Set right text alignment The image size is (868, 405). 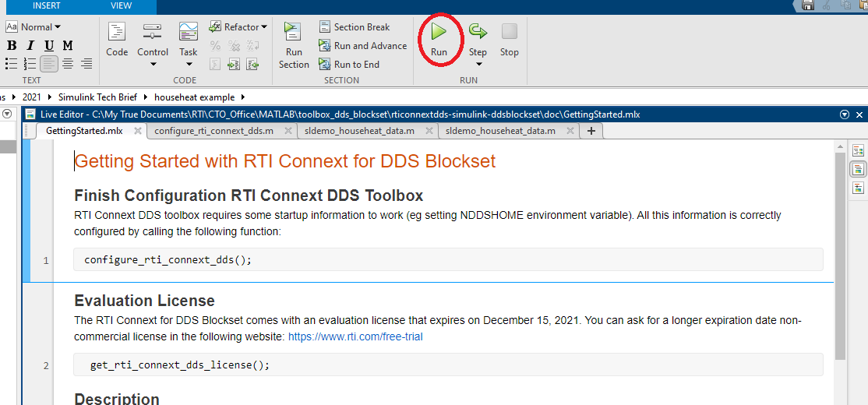pyautogui.click(x=86, y=64)
